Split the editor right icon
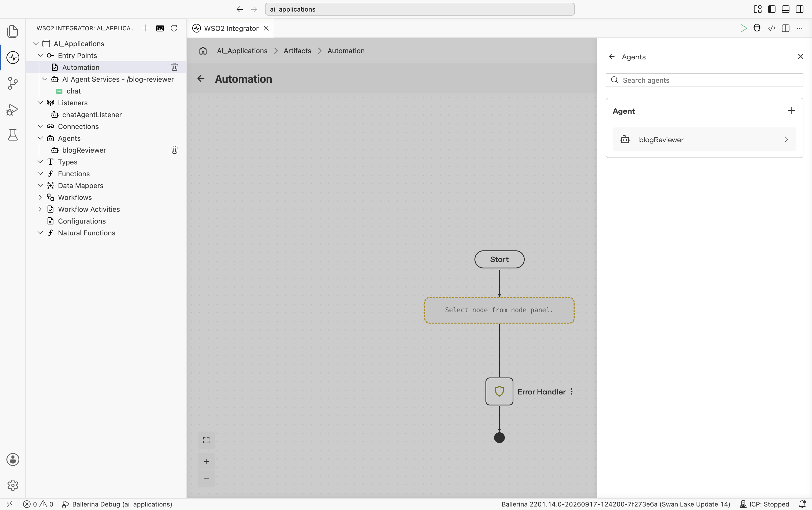Screen dimensions: 812x510 click(x=786, y=28)
